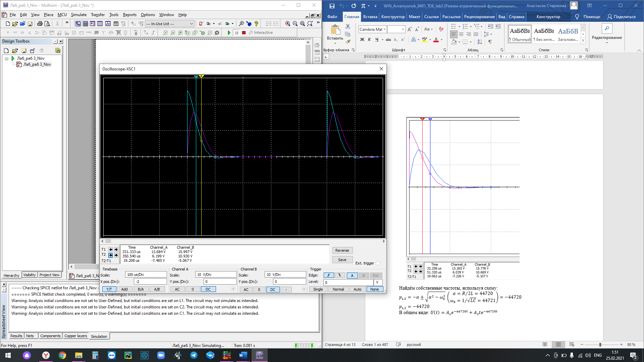Toggle paragraph marks (¶) in Word

click(490, 42)
